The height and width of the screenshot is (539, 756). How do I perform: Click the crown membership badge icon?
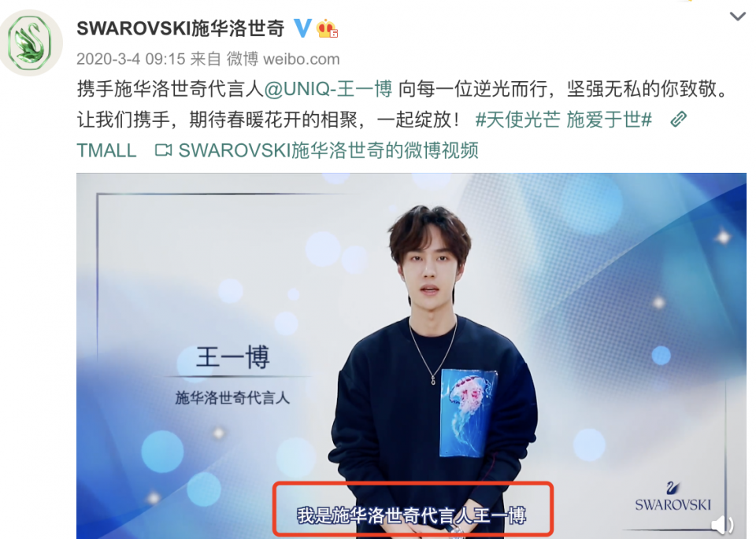(x=327, y=28)
